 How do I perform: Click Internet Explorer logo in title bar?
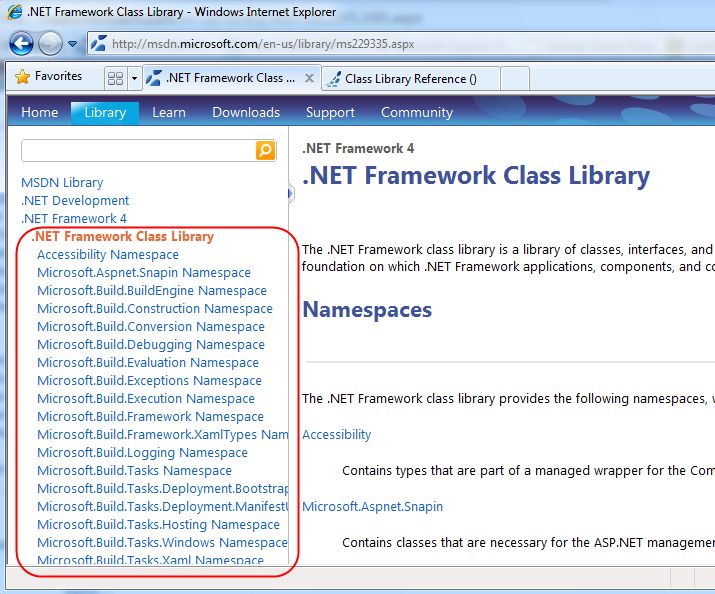pos(14,12)
